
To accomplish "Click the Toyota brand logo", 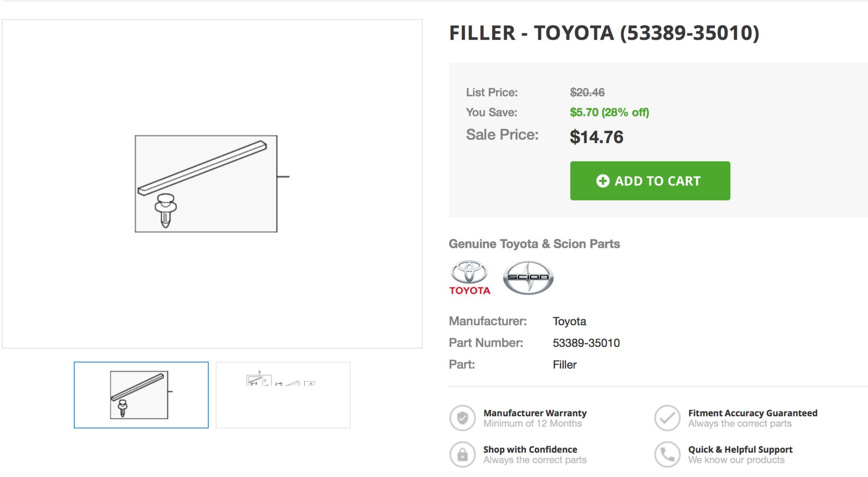I will click(x=470, y=278).
